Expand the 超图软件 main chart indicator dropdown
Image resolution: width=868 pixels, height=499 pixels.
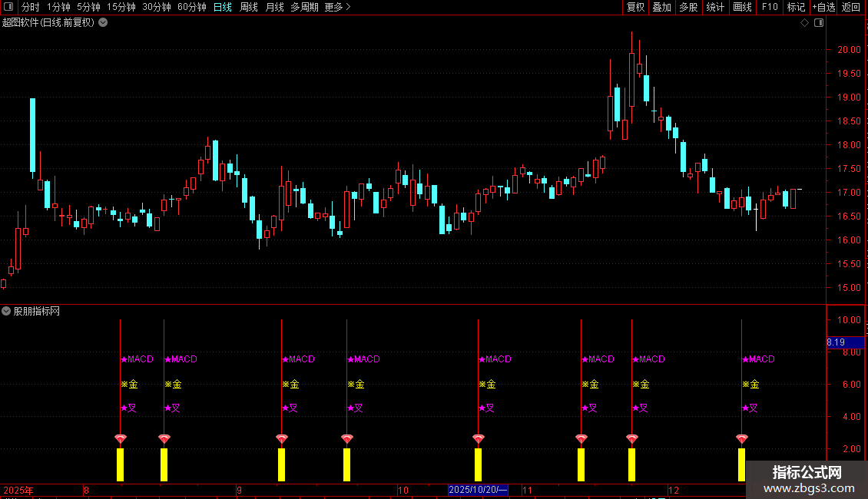pos(103,23)
